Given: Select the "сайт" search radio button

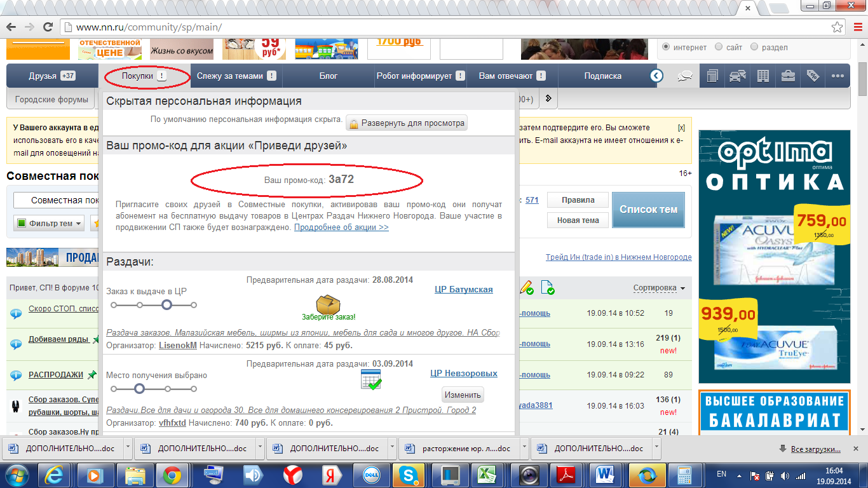Looking at the screenshot, I should pyautogui.click(x=719, y=47).
